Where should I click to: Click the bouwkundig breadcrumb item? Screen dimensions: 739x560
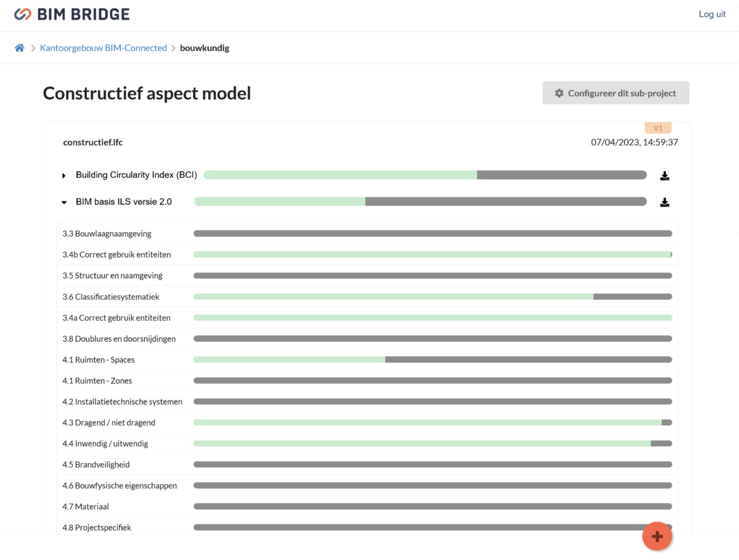coord(205,48)
